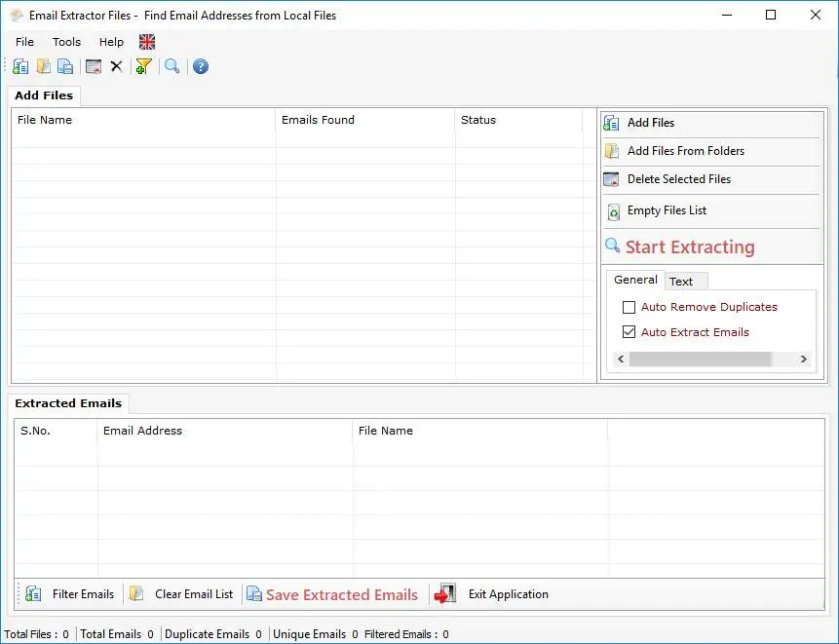Click the S.No. column header
The height and width of the screenshot is (644, 839).
point(56,431)
